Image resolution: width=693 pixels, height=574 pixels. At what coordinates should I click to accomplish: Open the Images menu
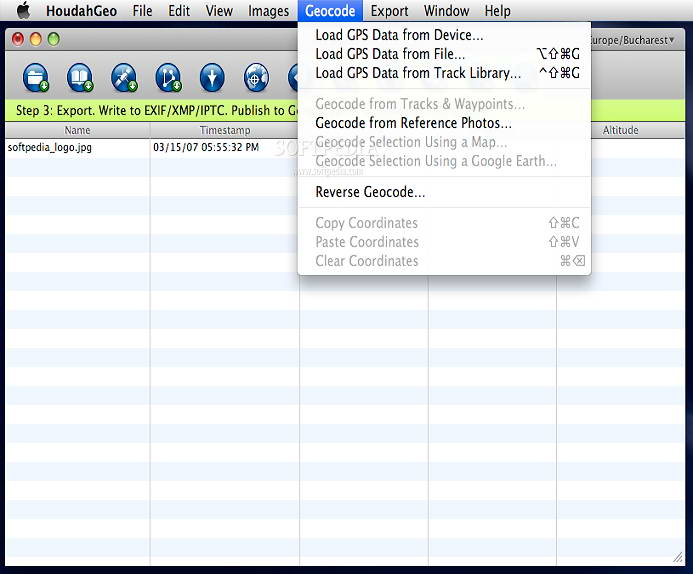click(269, 11)
